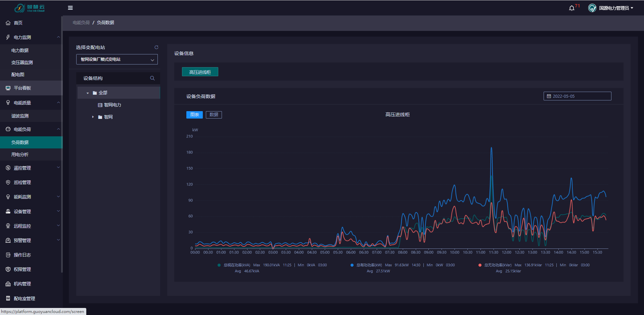Screen dimensions: 644x315
Task: Toggle 总无功功率(kVar) legend series
Action: coord(534,268)
